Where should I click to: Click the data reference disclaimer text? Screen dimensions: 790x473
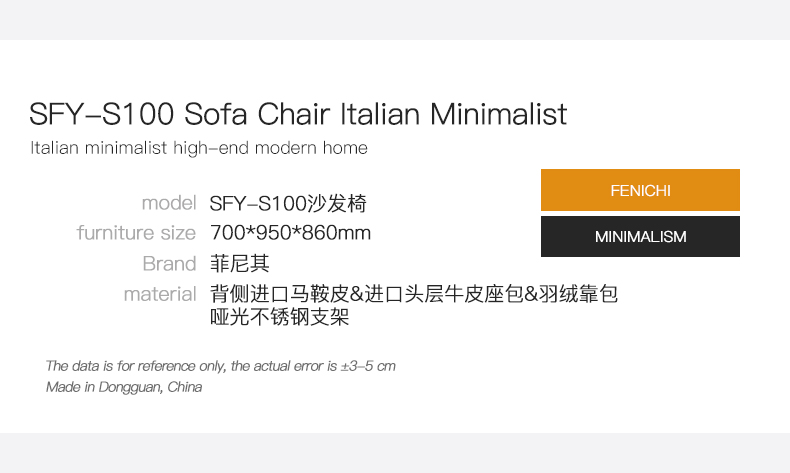[x=221, y=366]
